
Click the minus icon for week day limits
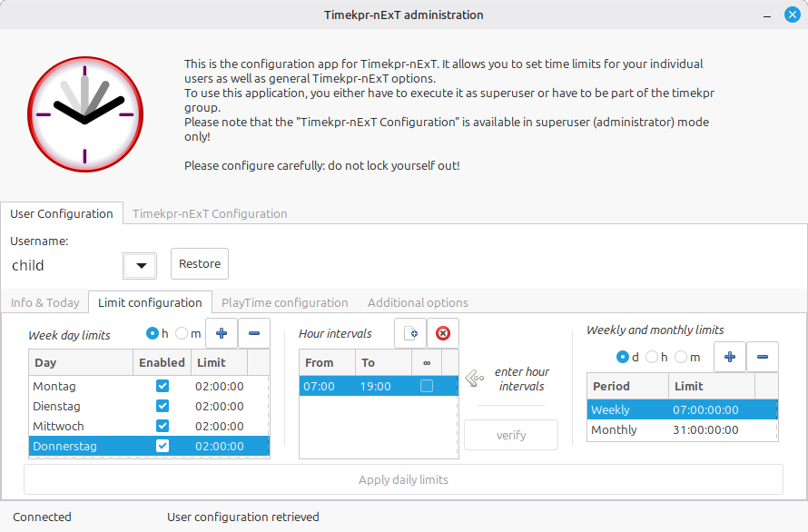click(x=253, y=333)
